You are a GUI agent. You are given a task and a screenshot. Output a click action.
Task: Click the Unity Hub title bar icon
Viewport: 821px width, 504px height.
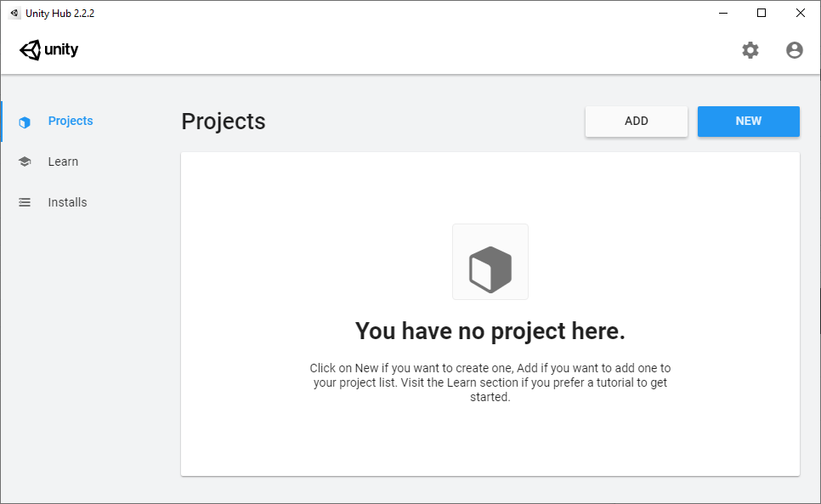pyautogui.click(x=14, y=13)
